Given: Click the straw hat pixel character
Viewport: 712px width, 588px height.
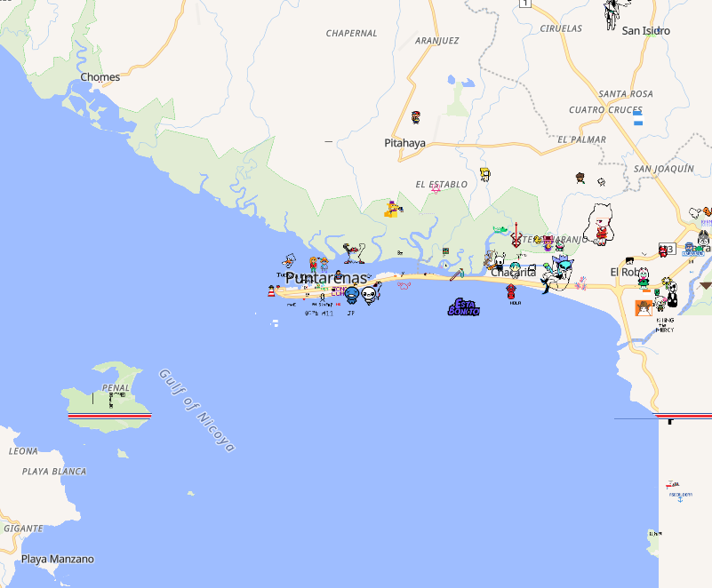Looking at the screenshot, I should click(x=324, y=264).
